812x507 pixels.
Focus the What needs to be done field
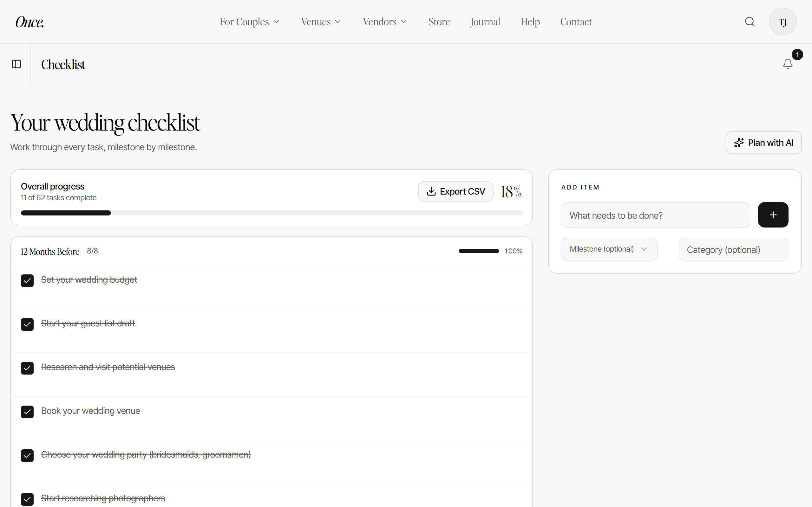pos(655,215)
